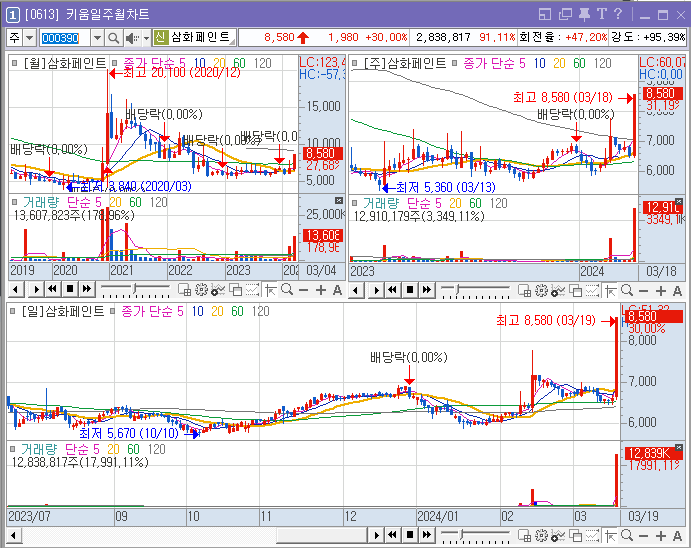Open daily chart settings gear icon

coord(542,536)
